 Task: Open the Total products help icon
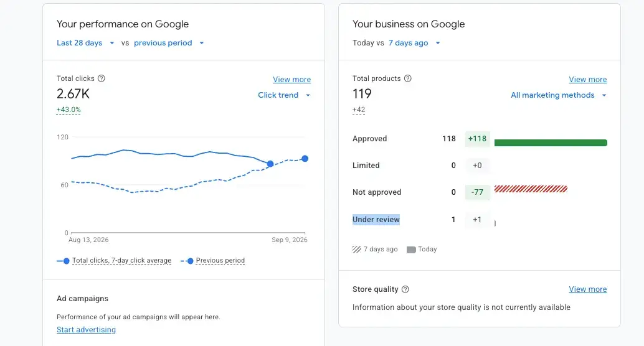pos(408,78)
